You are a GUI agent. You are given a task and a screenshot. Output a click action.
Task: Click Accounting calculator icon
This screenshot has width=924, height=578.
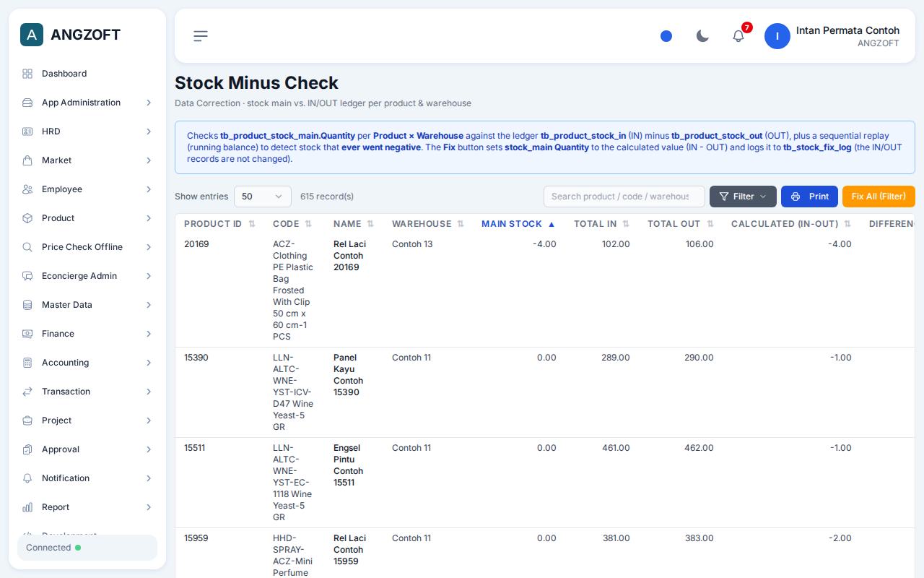[27, 363]
